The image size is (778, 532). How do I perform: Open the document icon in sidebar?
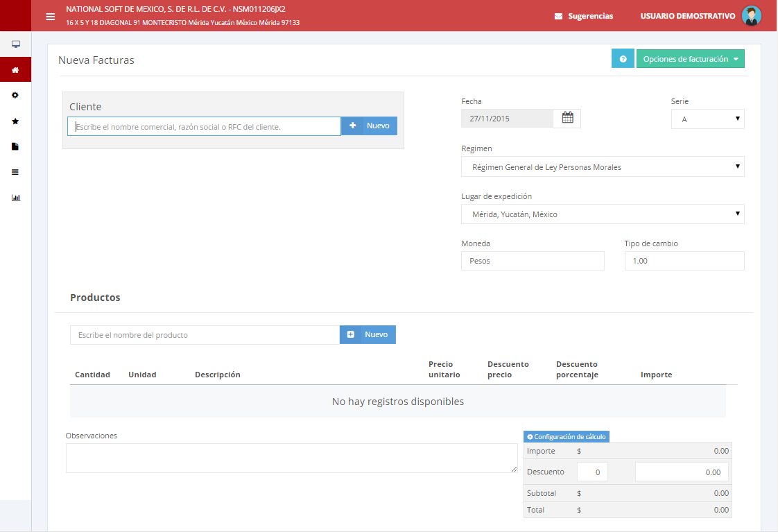[15, 146]
